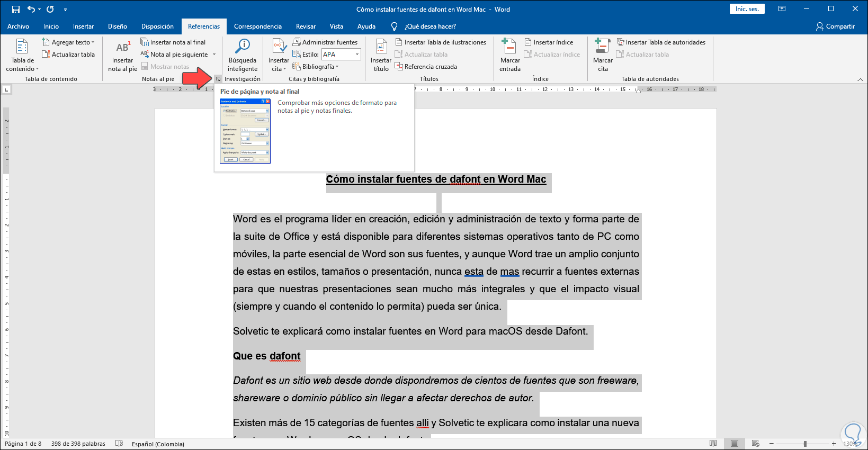Open Búsqueda inteligente
The width and height of the screenshot is (868, 450).
(x=243, y=55)
